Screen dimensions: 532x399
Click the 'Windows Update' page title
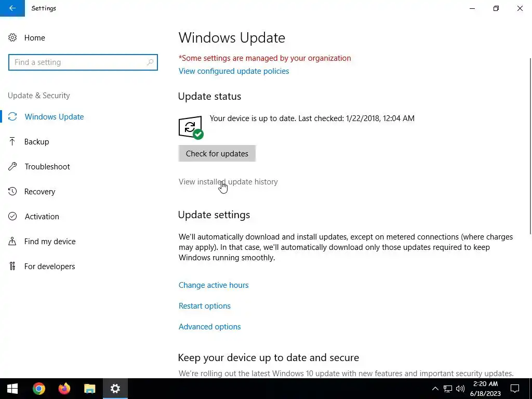[x=232, y=37]
